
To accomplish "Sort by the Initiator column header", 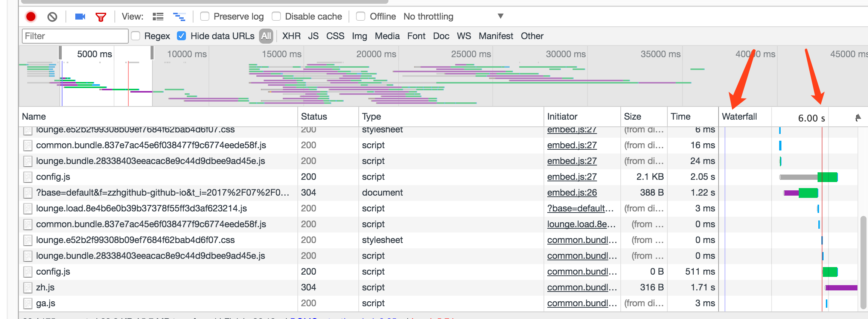I will click(582, 117).
